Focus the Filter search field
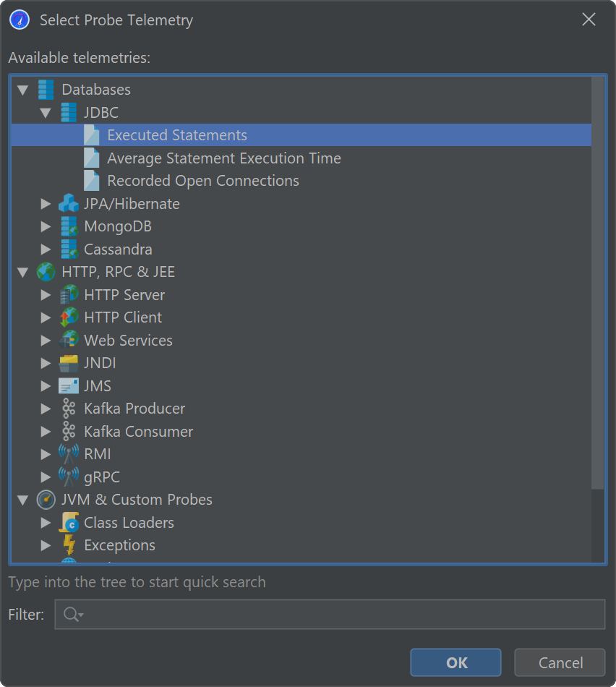This screenshot has height=687, width=616. point(340,615)
